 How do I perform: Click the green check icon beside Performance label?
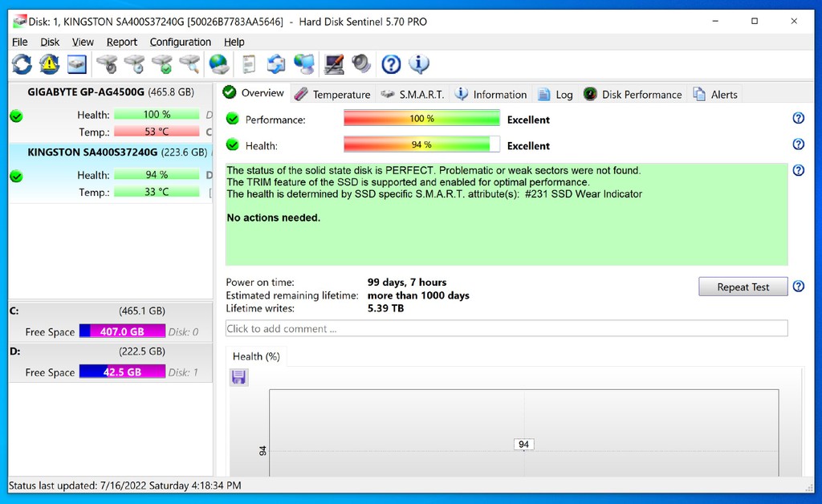tap(232, 119)
